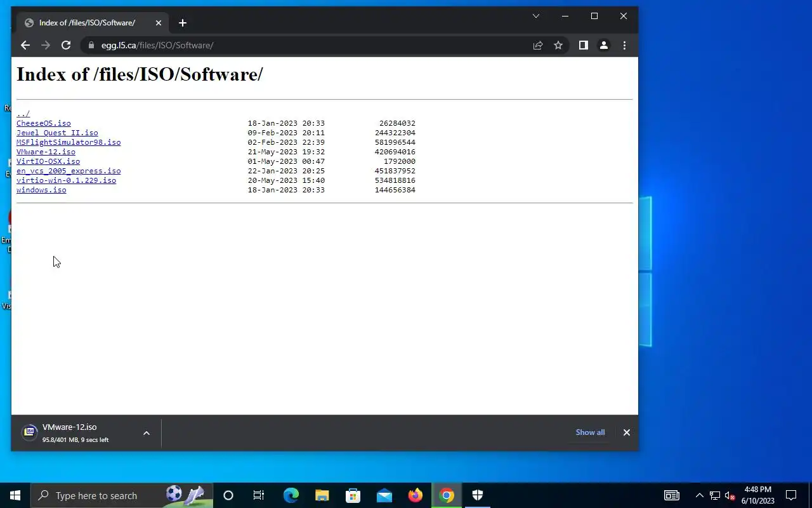The image size is (812, 508).
Task: Download virtio-win-0.1.229.iso
Action: tap(66, 180)
